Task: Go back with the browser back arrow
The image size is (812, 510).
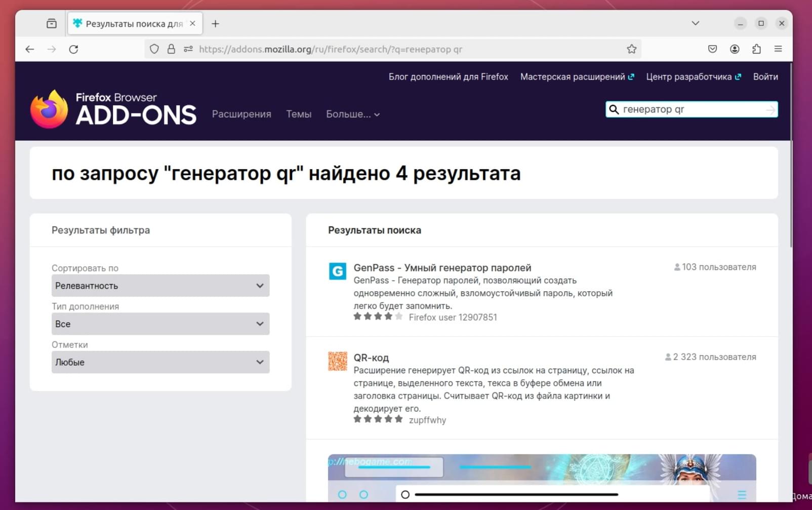Action: tap(30, 49)
